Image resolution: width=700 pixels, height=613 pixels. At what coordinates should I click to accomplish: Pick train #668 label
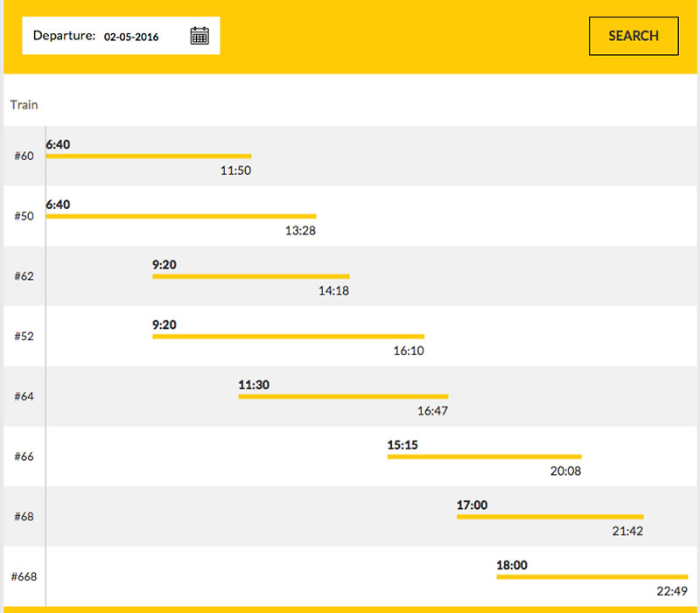(x=24, y=576)
